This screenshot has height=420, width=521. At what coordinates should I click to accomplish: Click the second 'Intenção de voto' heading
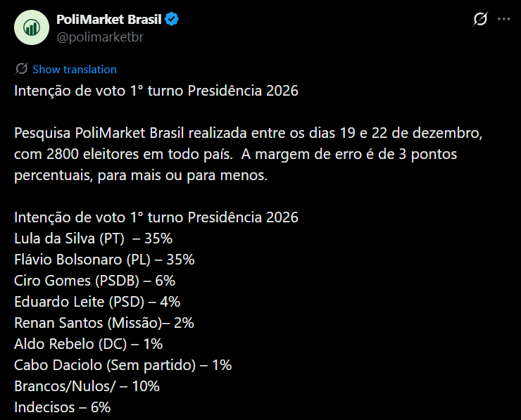[x=156, y=217]
